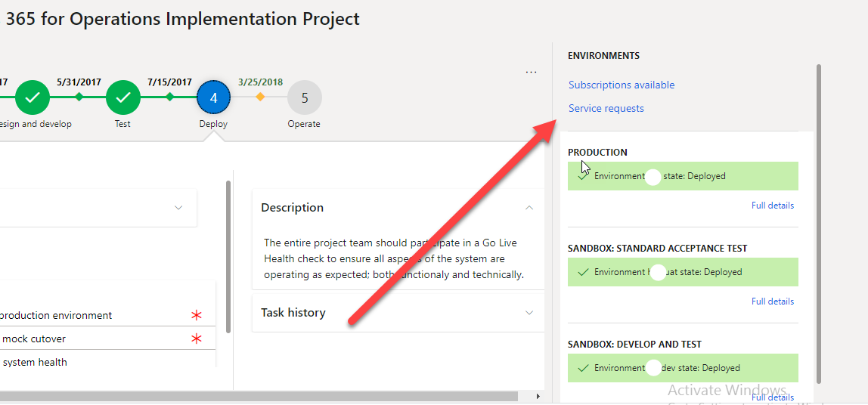This screenshot has height=405, width=868.
Task: Click the red asterisk beside mock cutover
Action: tap(196, 339)
